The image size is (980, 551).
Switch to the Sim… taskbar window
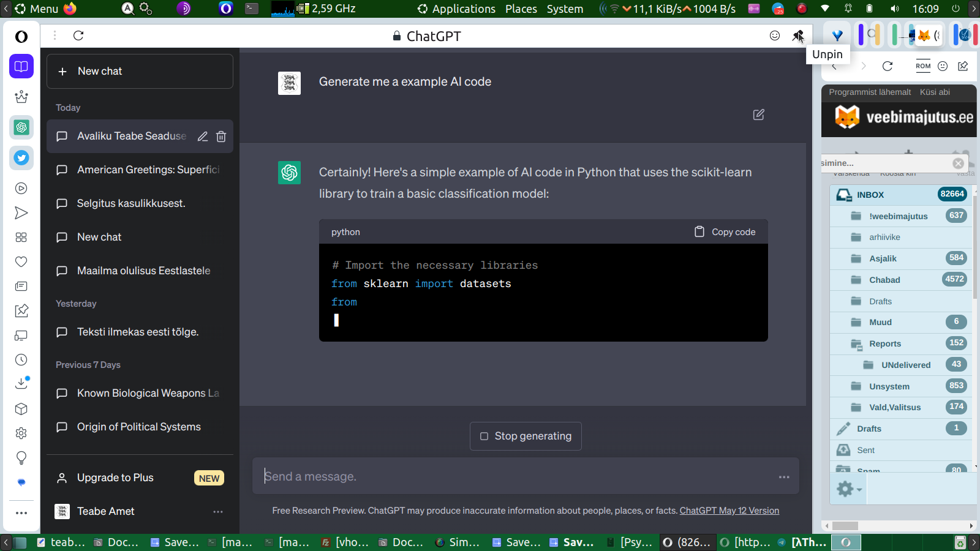(x=458, y=542)
